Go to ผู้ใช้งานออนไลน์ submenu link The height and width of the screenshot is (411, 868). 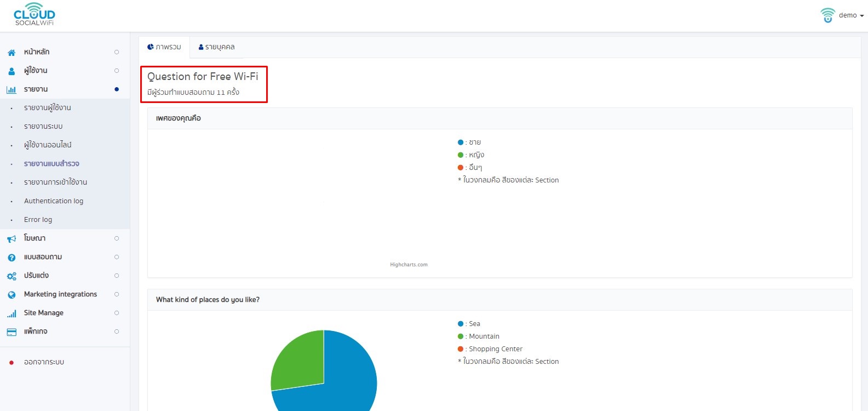pos(48,145)
